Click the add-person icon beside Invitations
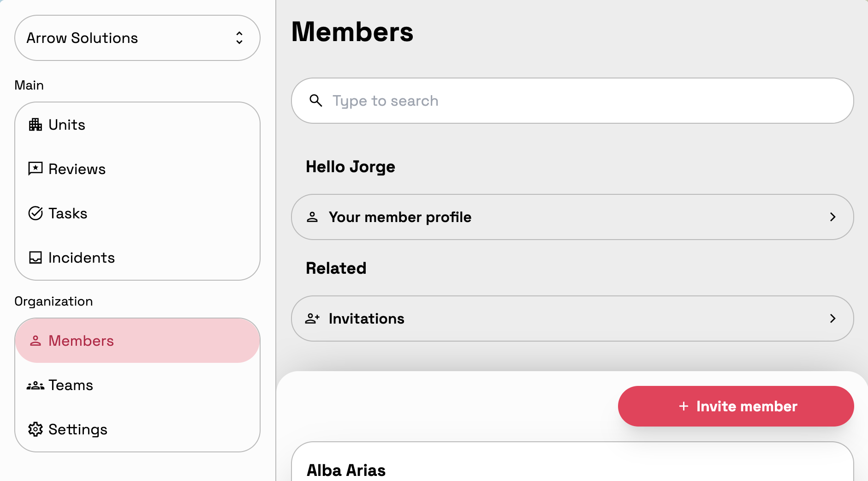 312,319
